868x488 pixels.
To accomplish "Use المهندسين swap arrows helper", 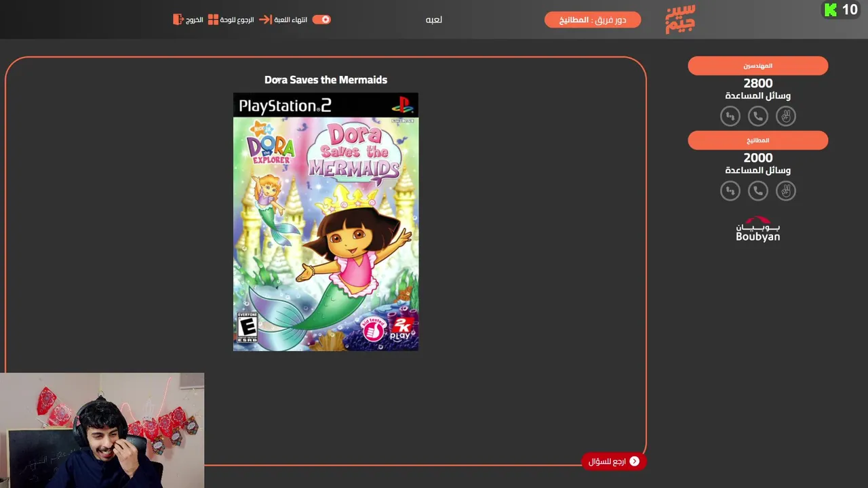I will [730, 117].
